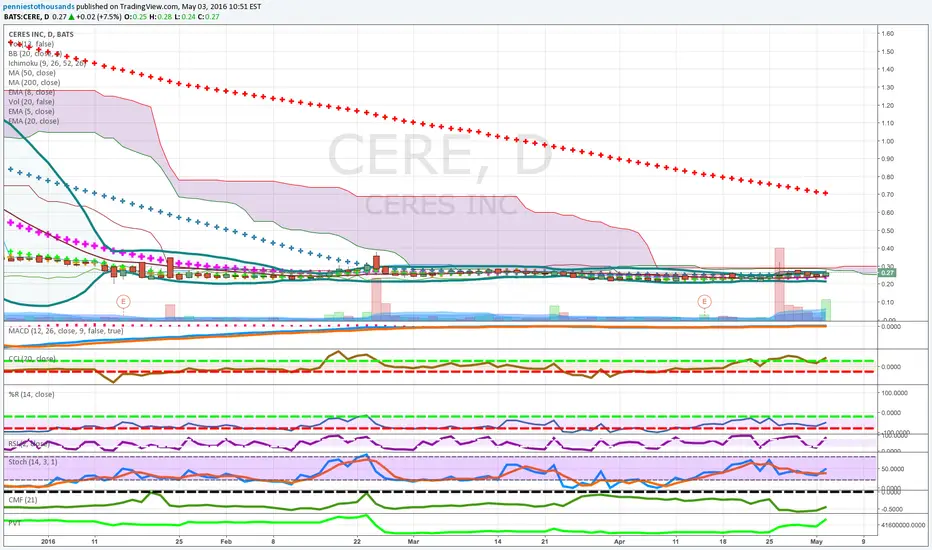Screen dimensions: 932x550
Task: Click the Mar date axis label
Action: 414,542
